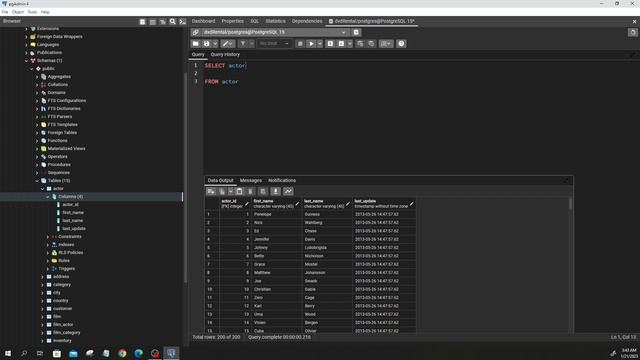Click the Filter rows funnel icon

(x=243, y=44)
